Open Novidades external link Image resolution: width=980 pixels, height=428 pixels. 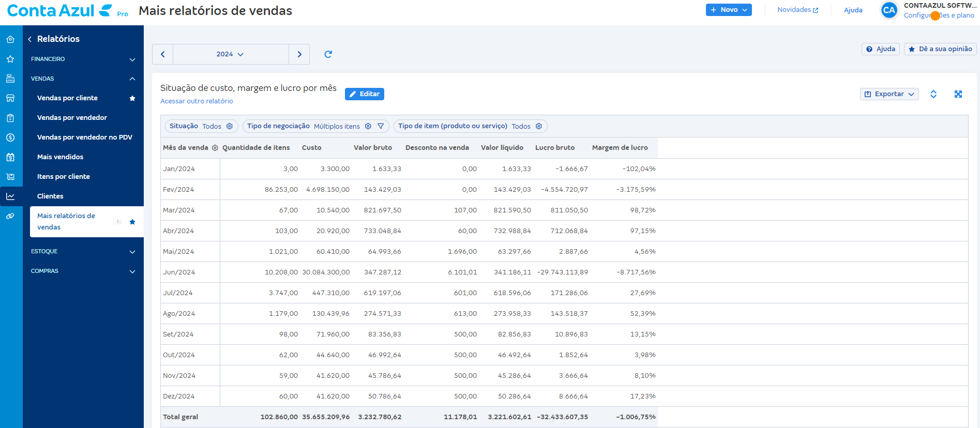tap(798, 10)
